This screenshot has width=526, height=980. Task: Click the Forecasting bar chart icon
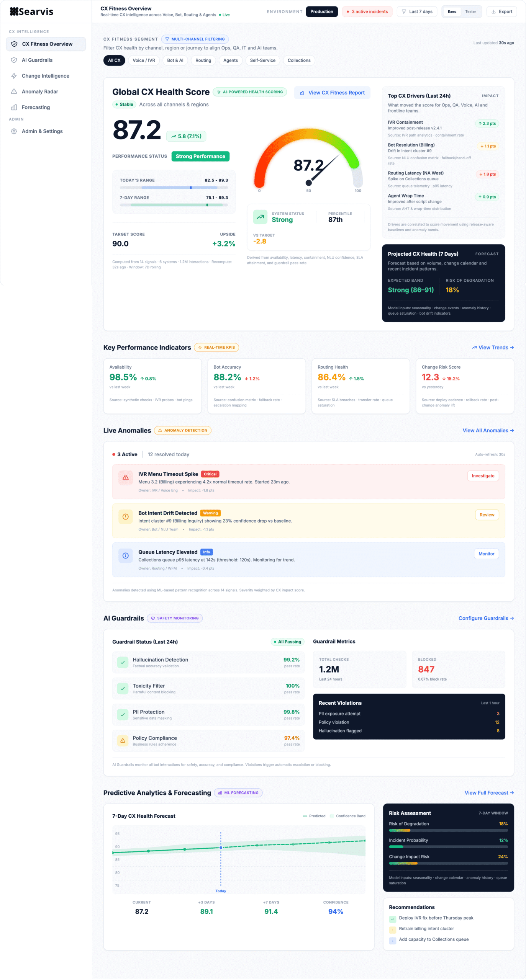(14, 107)
